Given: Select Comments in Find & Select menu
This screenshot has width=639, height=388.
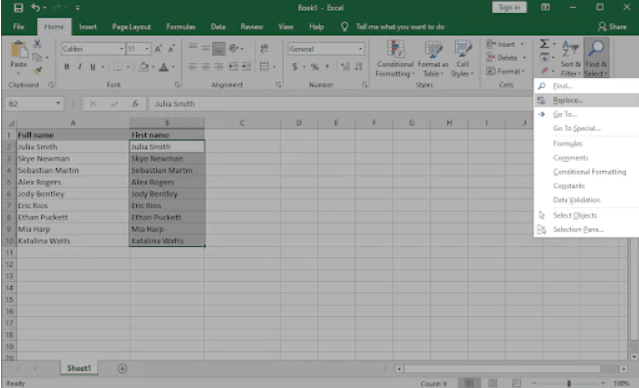Looking at the screenshot, I should (x=586, y=158).
